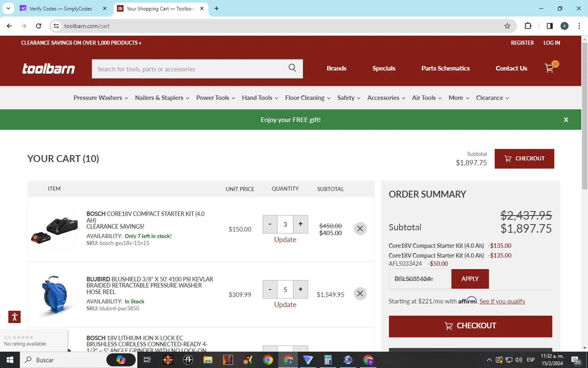The width and height of the screenshot is (588, 368).
Task: Toggle Chrome side panel icon
Action: click(550, 26)
